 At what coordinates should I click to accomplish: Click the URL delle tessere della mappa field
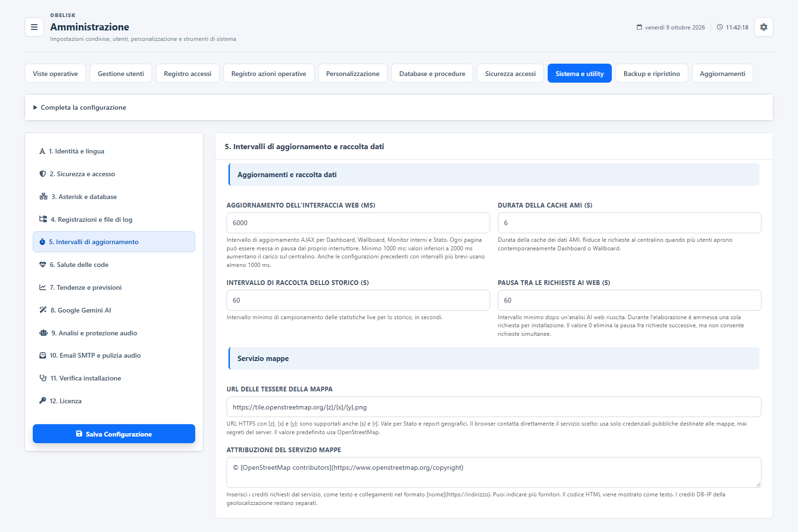click(x=494, y=407)
